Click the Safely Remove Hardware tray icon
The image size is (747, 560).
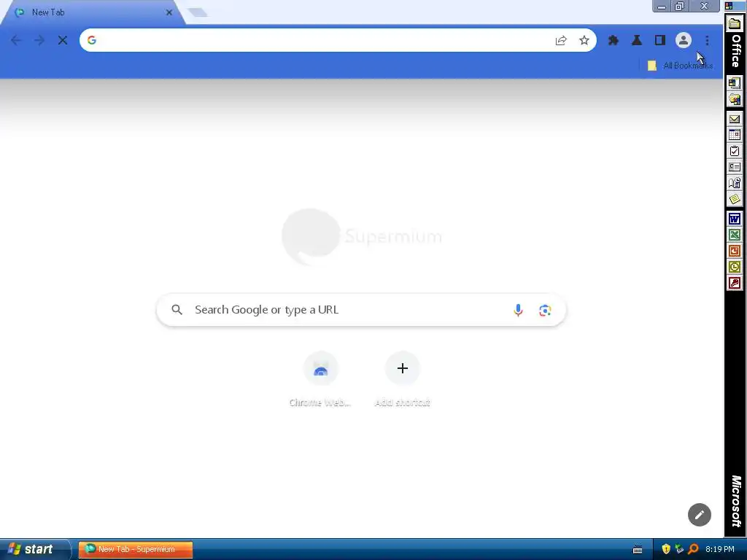(679, 549)
